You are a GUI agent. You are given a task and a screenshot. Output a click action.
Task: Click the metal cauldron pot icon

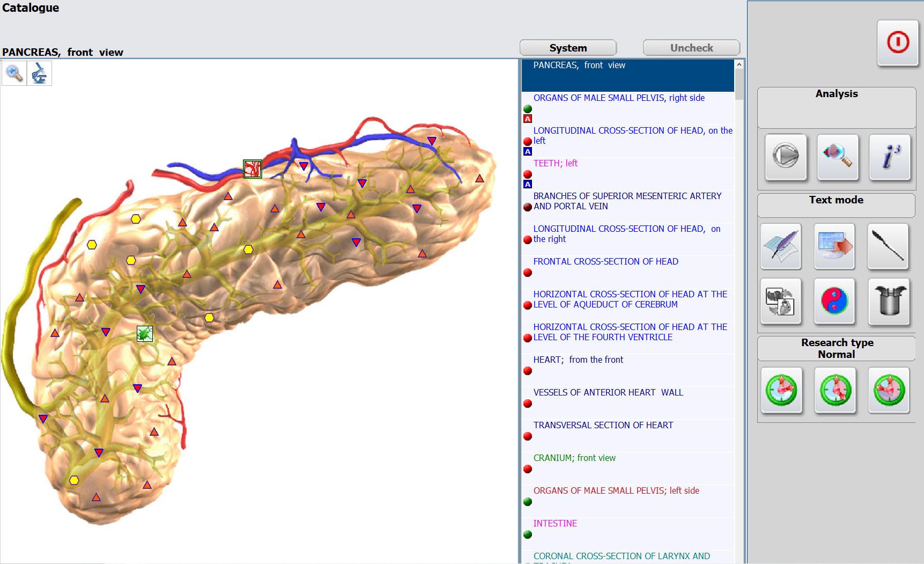click(889, 301)
